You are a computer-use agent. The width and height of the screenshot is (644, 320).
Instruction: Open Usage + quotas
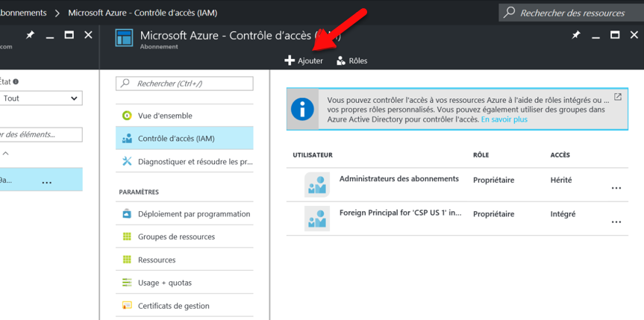(x=184, y=283)
